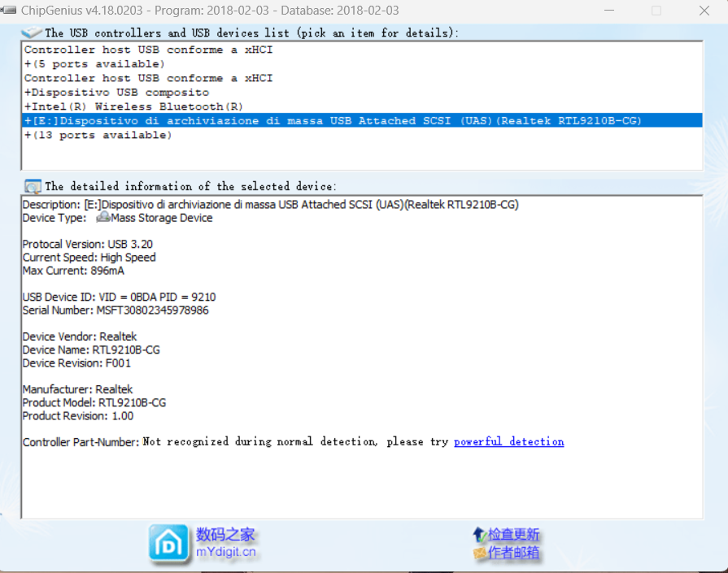Click the Serial Number MSFT30802345978986 line

pos(116,310)
